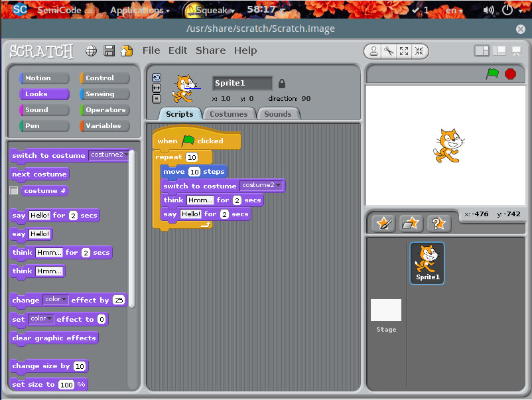Select the scissors delete tool
This screenshot has height=400, width=532.
click(389, 51)
